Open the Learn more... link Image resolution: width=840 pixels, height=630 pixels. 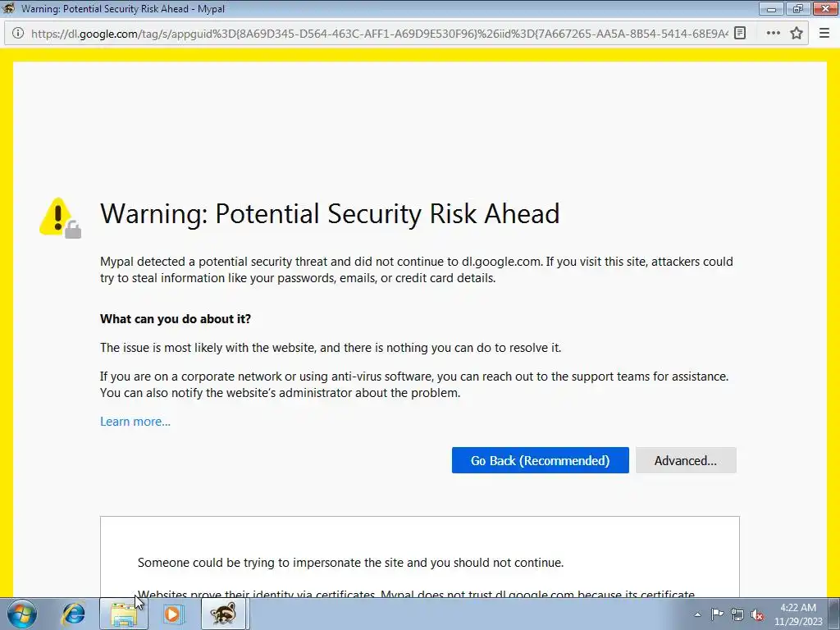pos(135,422)
